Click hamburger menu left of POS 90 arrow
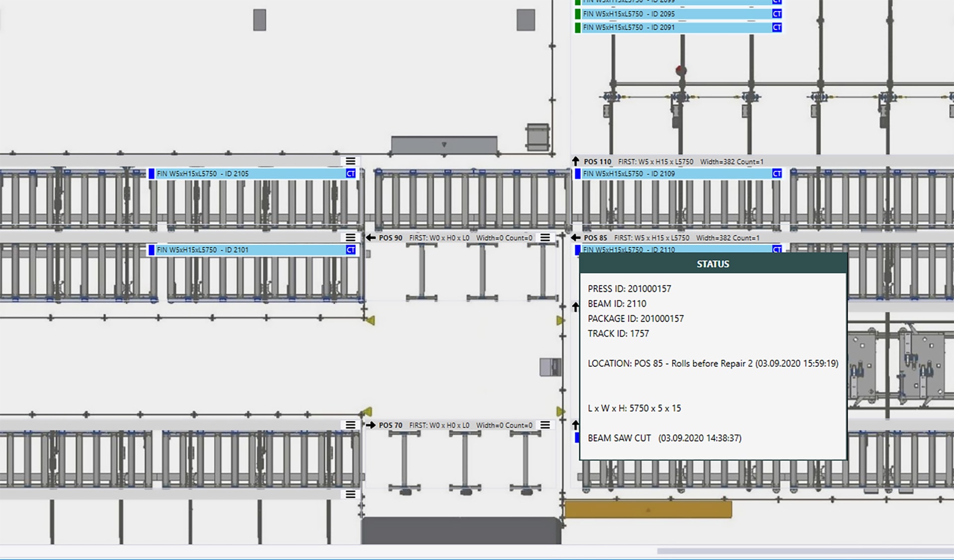 click(x=350, y=238)
